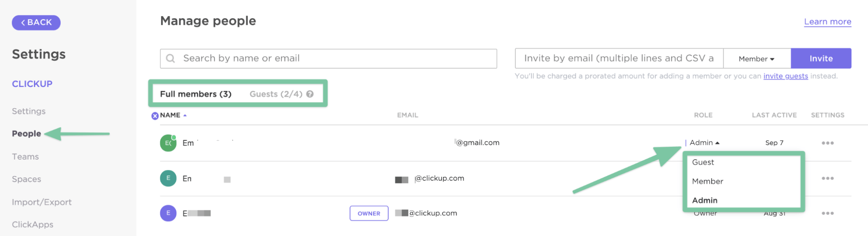Click the purple owner avatar

coord(168,213)
